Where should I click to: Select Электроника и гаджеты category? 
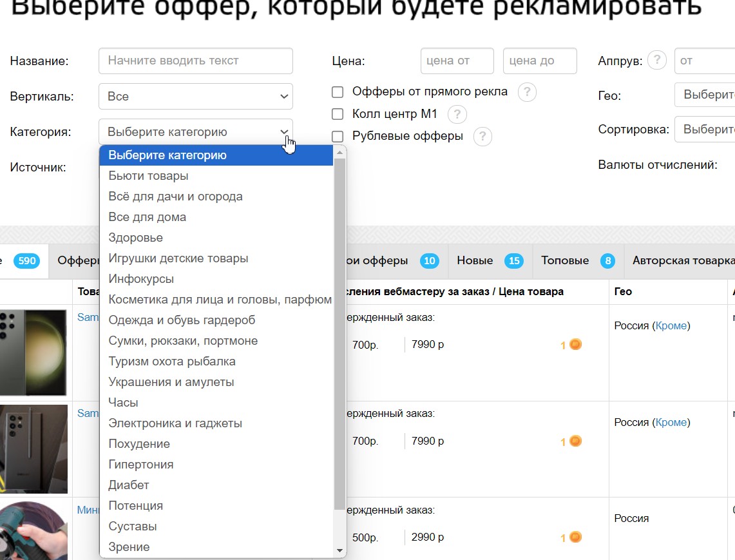click(x=175, y=423)
